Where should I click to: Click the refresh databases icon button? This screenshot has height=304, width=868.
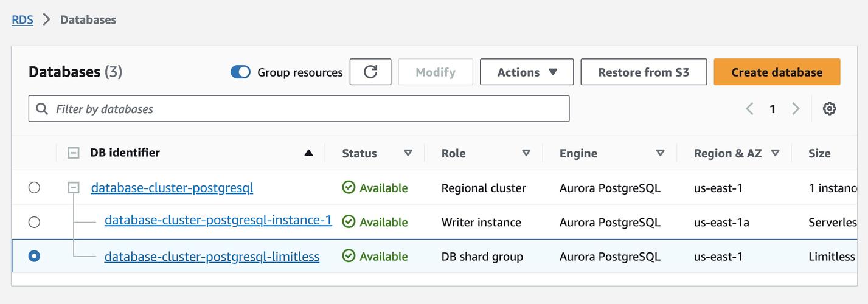coord(370,72)
